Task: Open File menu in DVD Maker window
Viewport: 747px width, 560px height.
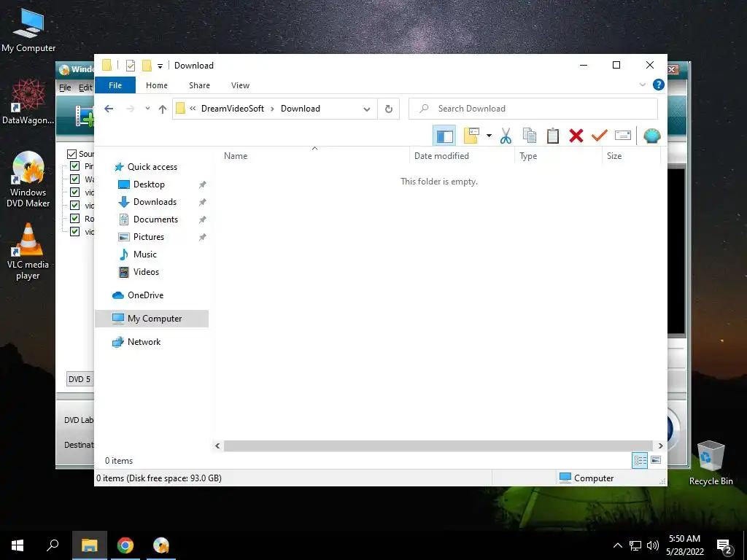Action: (x=65, y=87)
